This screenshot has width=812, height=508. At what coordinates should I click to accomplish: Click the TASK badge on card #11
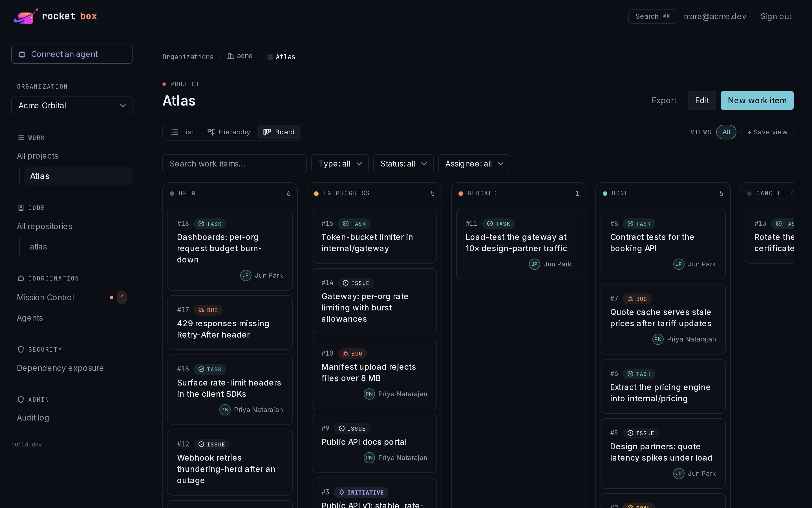point(498,224)
